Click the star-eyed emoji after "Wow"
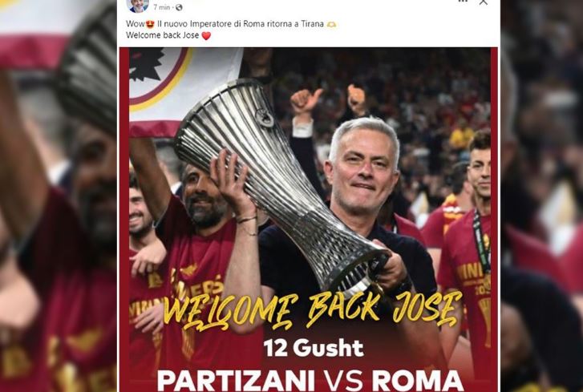This screenshot has height=392, width=583. coord(150,24)
